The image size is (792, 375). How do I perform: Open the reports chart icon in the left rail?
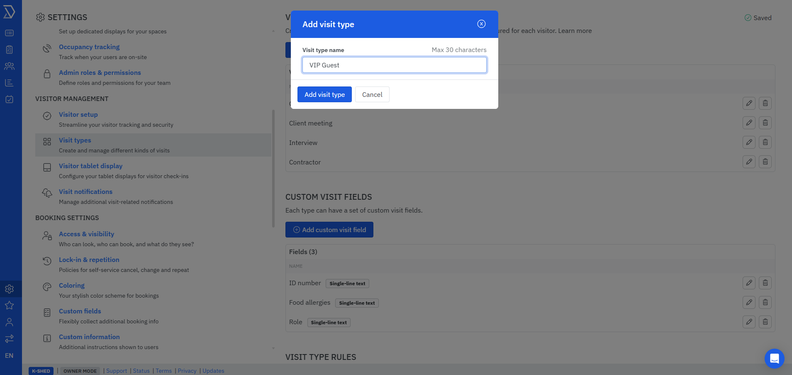(x=9, y=83)
